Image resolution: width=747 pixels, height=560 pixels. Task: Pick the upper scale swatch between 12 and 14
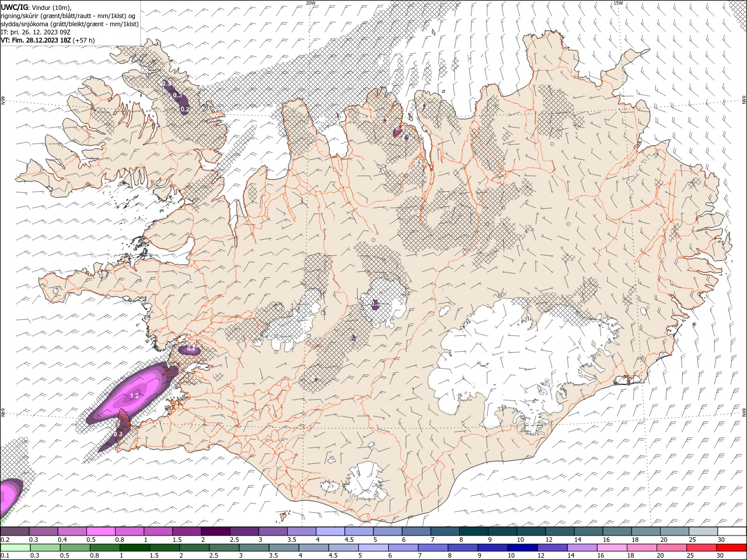(x=560, y=531)
